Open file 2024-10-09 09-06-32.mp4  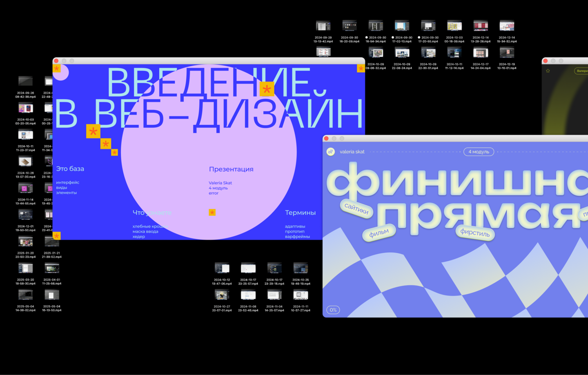376,58
